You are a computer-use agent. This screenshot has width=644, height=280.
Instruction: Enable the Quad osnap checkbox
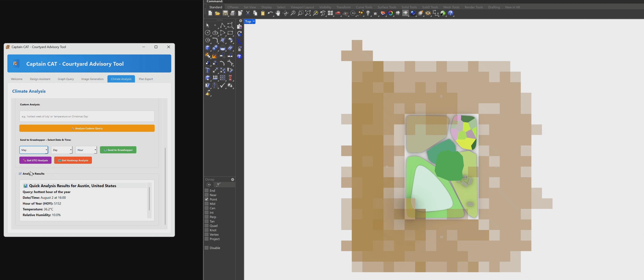(206, 226)
